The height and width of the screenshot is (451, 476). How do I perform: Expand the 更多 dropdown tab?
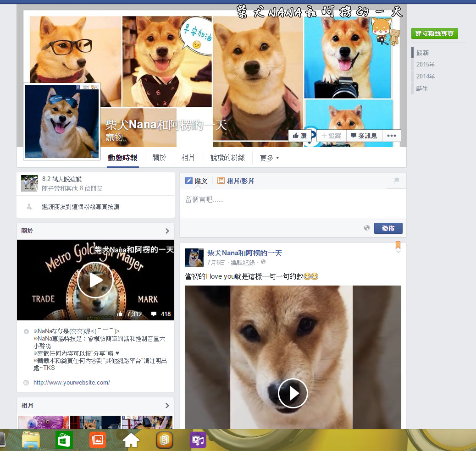tap(269, 158)
